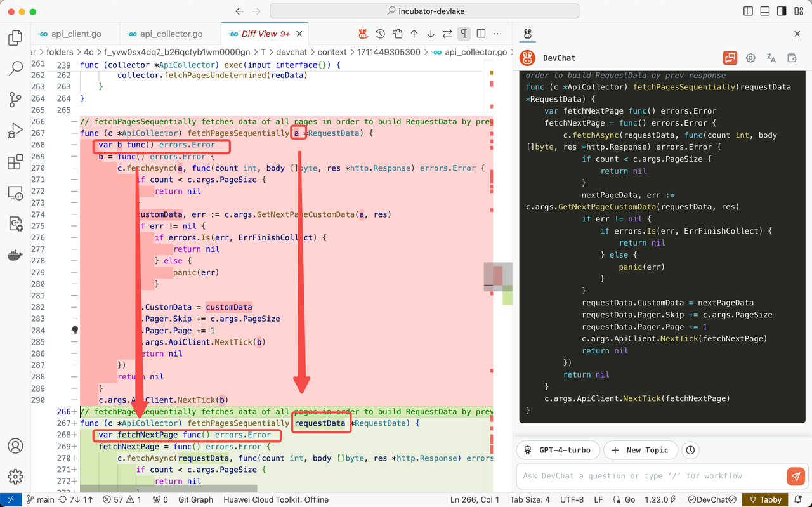Open Customize Layout button
Viewport: 812px width, 507px height.
pyautogui.click(x=798, y=11)
